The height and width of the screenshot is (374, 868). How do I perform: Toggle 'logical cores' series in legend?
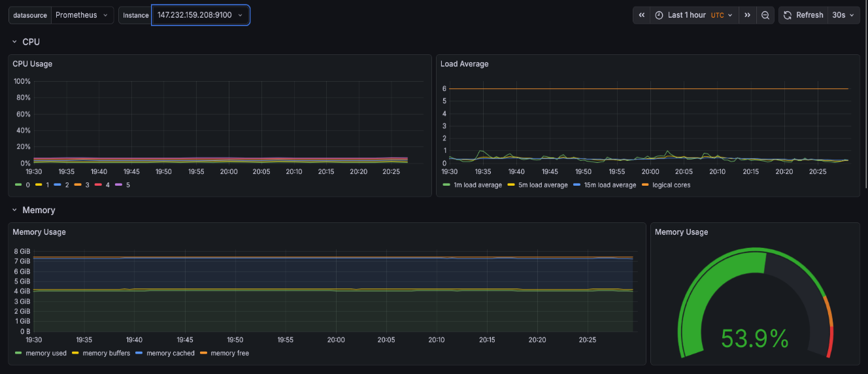(671, 185)
